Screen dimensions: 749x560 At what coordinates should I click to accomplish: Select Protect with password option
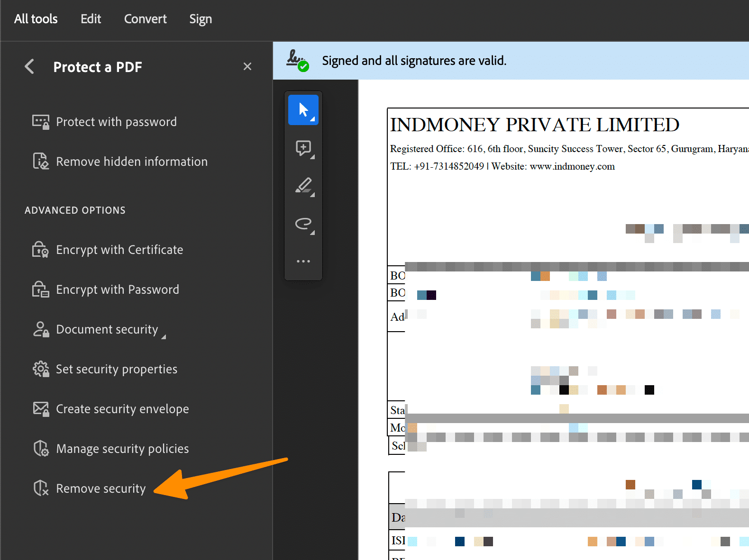click(x=116, y=122)
